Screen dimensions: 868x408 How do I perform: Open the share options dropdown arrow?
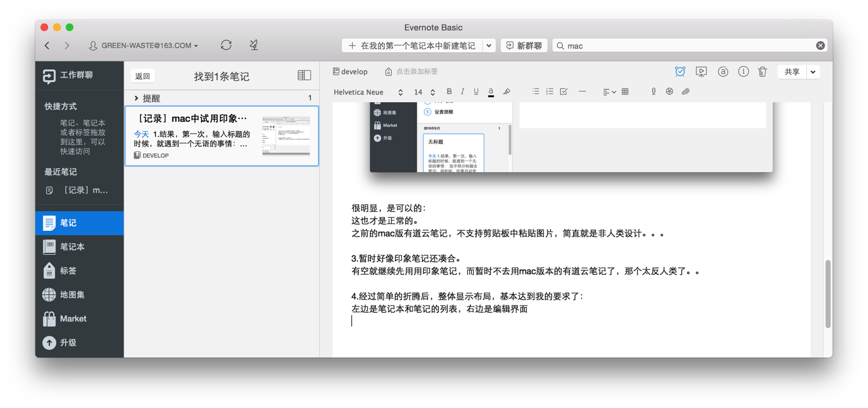(813, 72)
